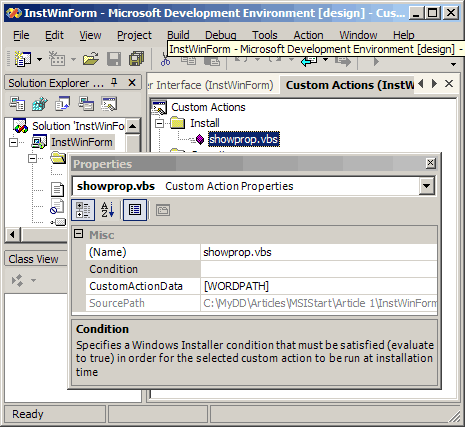Select the Install folder in Custom Actions
The width and height of the screenshot is (467, 428).
[x=205, y=123]
